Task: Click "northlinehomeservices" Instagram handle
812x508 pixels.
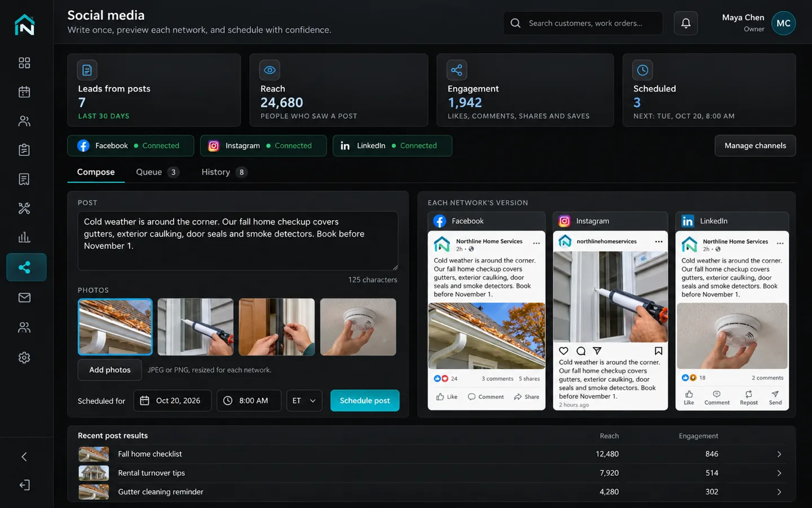Action: (606, 242)
